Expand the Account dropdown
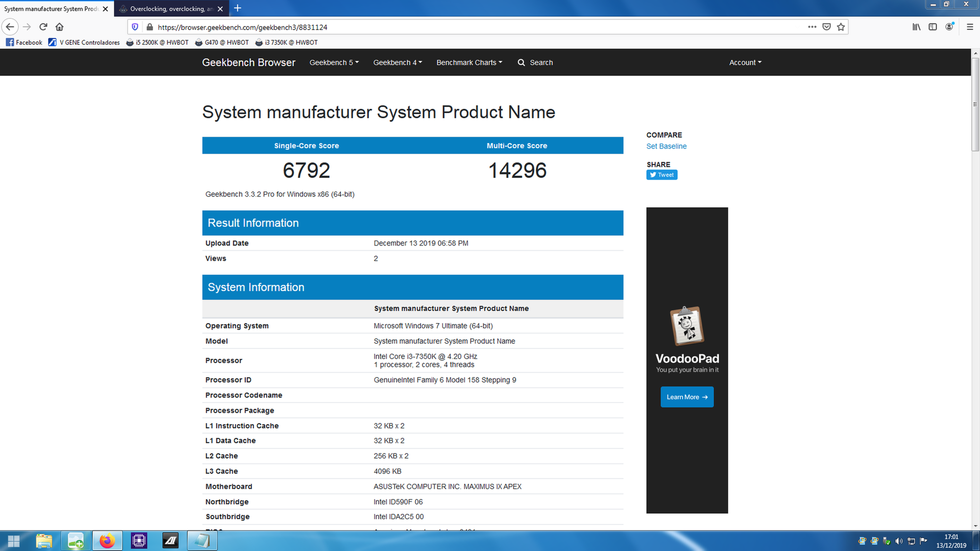Image resolution: width=980 pixels, height=551 pixels. [x=745, y=62]
